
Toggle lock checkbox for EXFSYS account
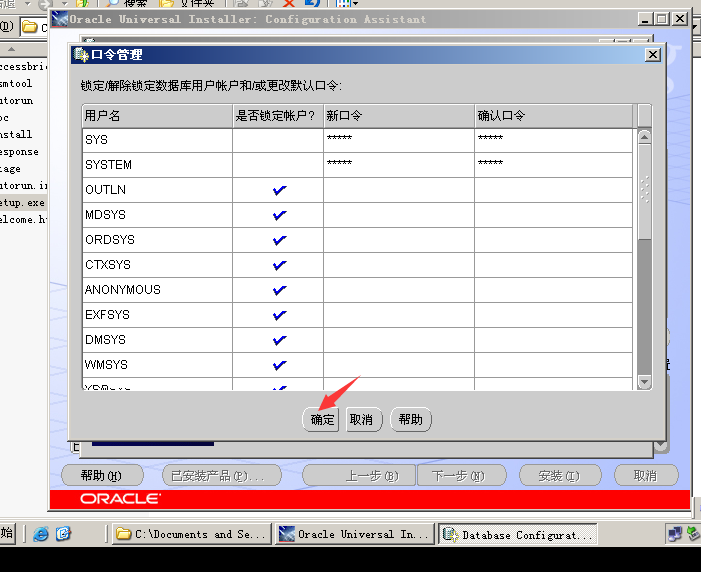point(279,315)
